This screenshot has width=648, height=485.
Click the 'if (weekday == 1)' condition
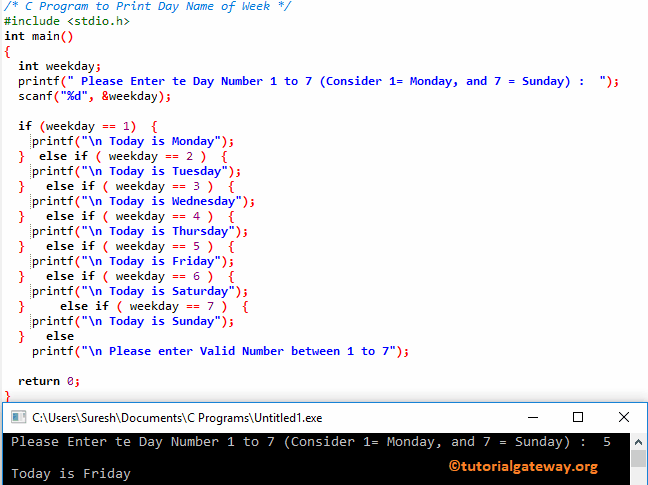(88, 126)
